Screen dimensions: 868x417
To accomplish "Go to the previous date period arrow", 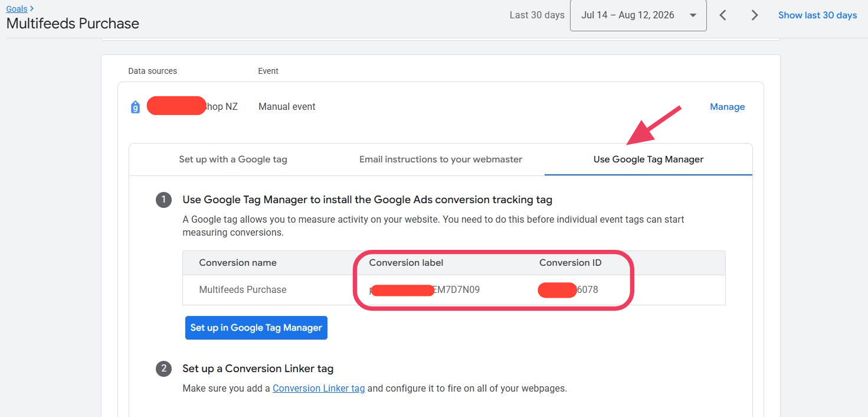I will 723,15.
